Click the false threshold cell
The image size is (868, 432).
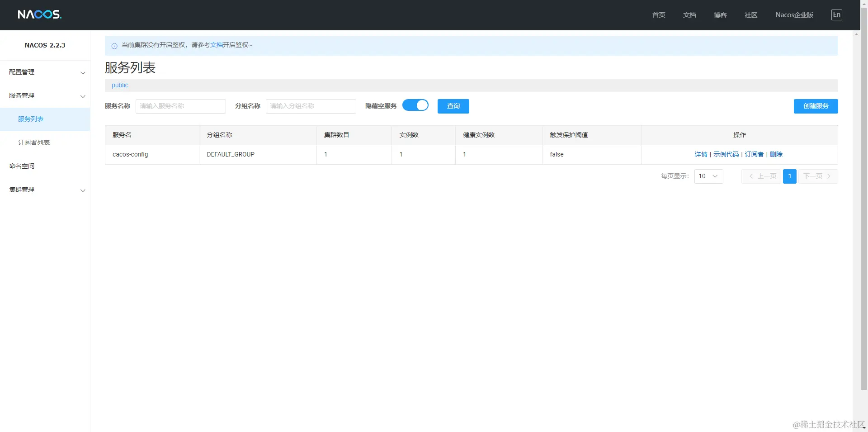coord(592,155)
